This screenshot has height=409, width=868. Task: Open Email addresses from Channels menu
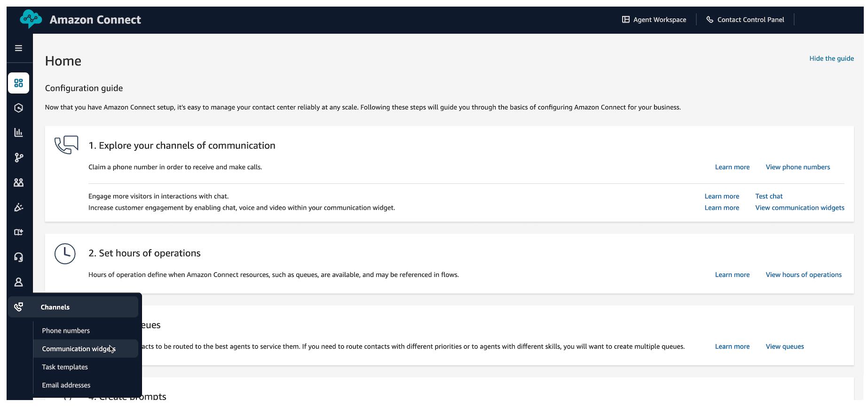[66, 385]
